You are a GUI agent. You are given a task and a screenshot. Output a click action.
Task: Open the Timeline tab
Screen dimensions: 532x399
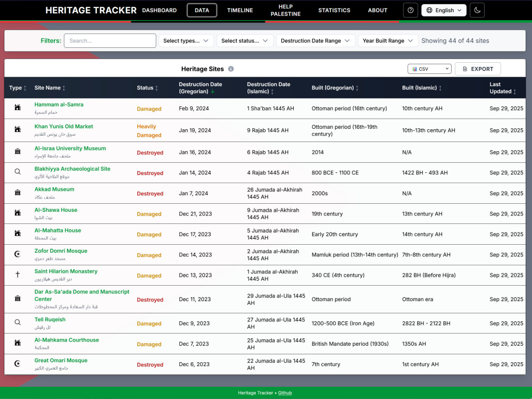tap(240, 10)
